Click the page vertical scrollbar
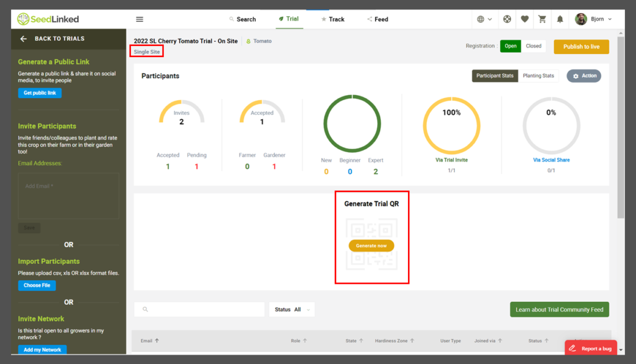Image resolution: width=636 pixels, height=364 pixels. coord(620,127)
